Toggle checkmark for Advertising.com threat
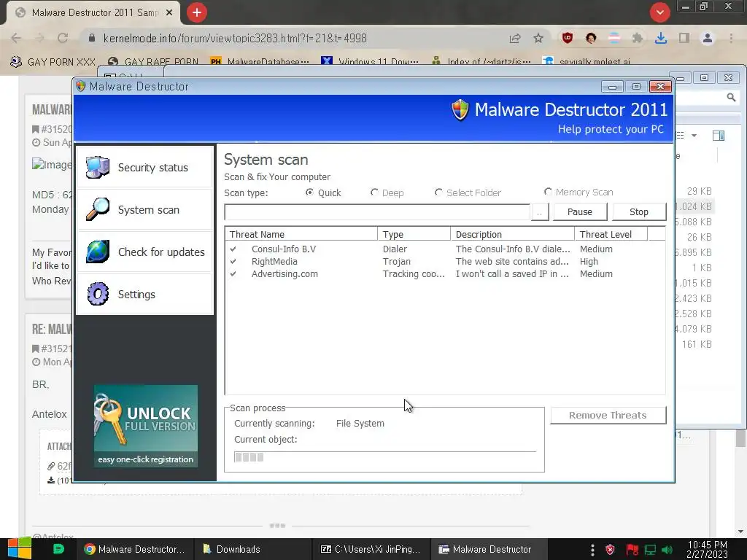 coord(233,273)
